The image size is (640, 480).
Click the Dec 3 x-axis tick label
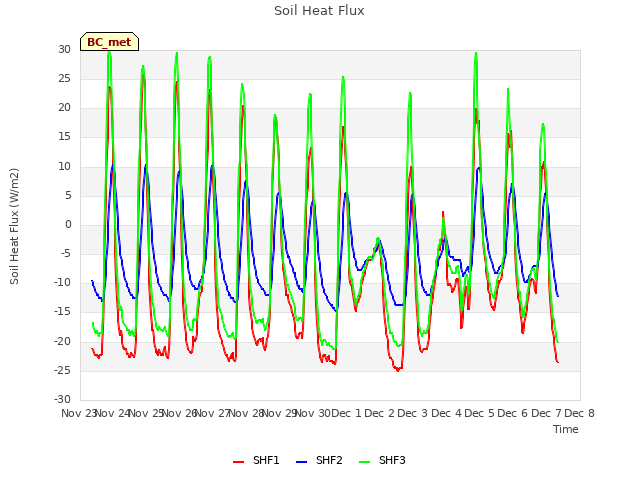[413, 413]
